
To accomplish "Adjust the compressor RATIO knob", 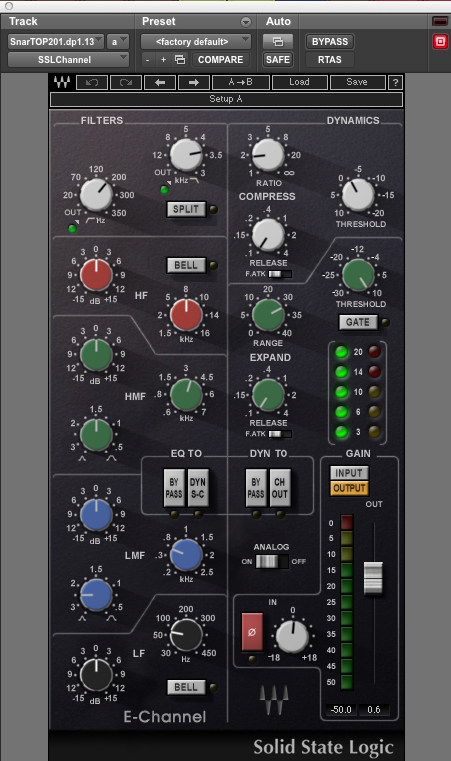I will point(267,155).
